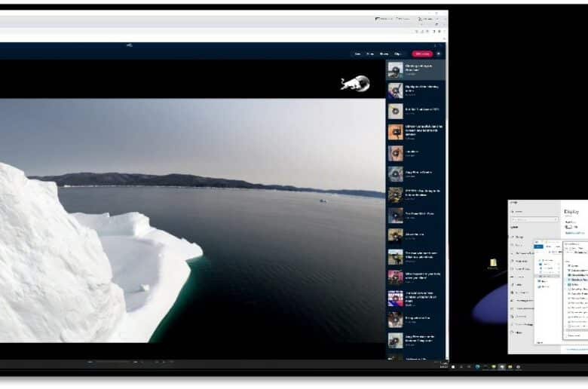
Task: Open the playlist video with the orange-background thumbnail
Action: tap(415, 132)
